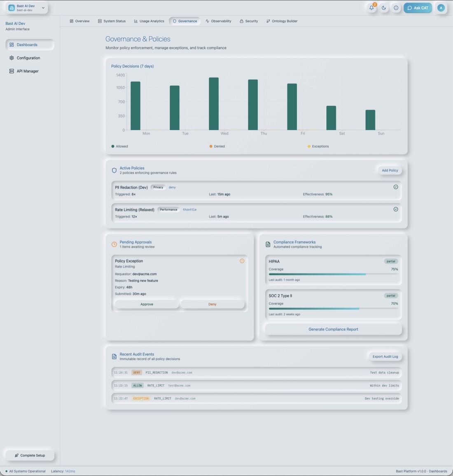Click the clock icon beside Pending Approvals
The width and height of the screenshot is (453, 476).
(114, 244)
